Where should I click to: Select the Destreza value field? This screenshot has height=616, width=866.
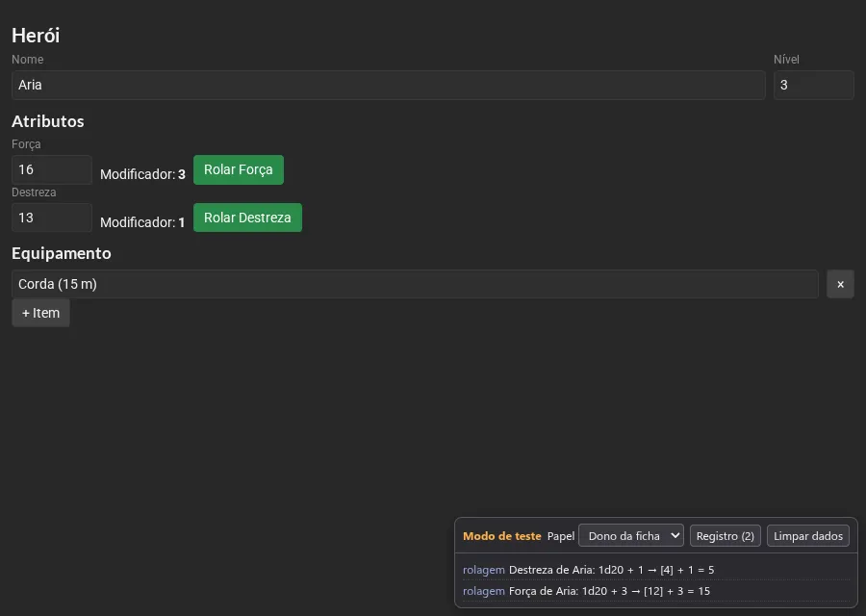52,218
